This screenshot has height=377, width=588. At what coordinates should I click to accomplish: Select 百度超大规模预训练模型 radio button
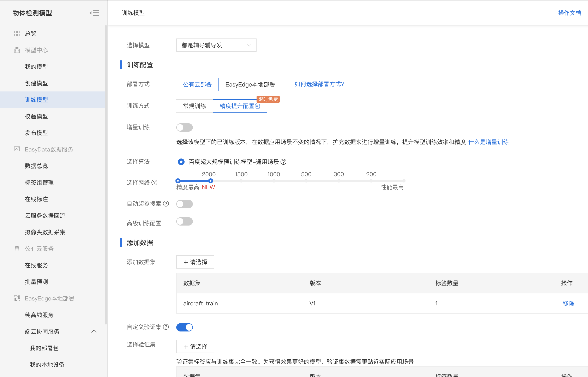[x=181, y=162]
